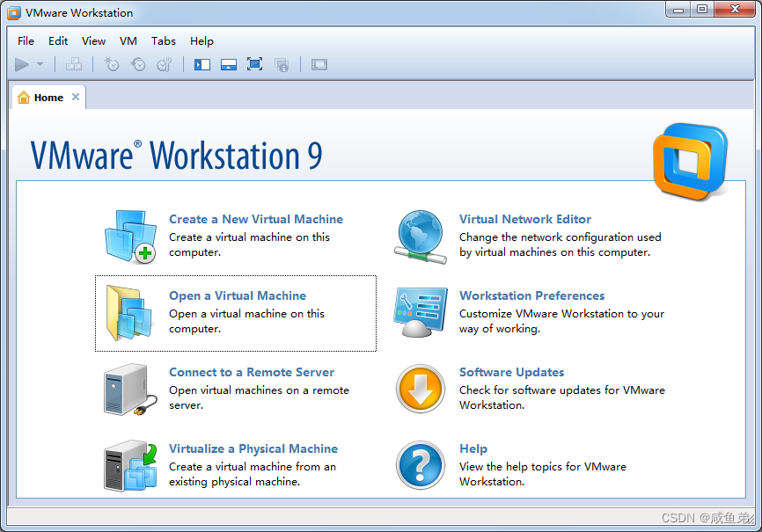Click the Send Ctrl+Alt+Del toolbar icon

pyautogui.click(x=74, y=64)
